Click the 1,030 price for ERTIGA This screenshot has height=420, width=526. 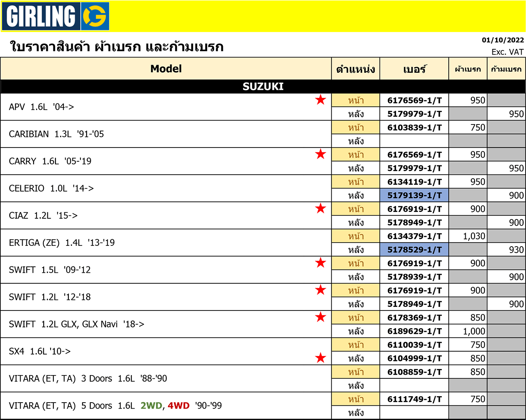point(474,236)
